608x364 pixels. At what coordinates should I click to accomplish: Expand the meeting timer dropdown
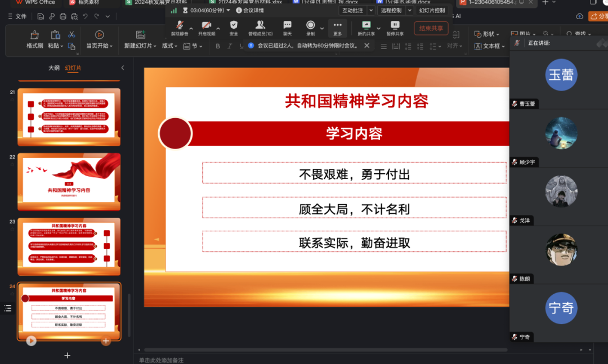pyautogui.click(x=228, y=10)
